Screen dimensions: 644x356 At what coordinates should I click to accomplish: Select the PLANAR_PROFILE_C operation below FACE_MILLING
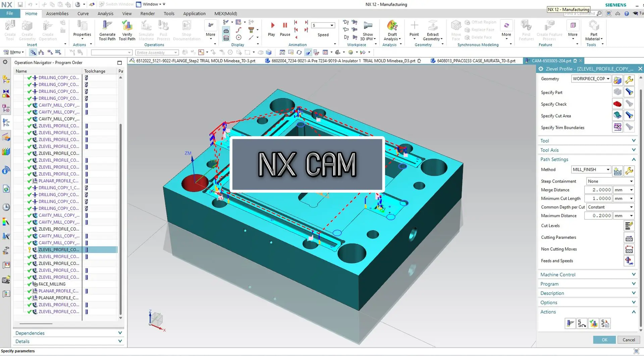coord(58,298)
